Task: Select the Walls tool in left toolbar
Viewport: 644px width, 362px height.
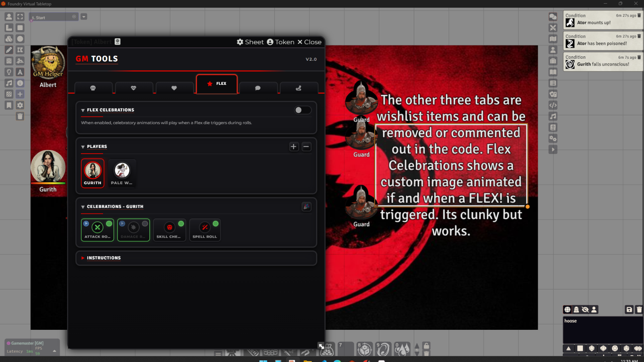Action: [9, 61]
